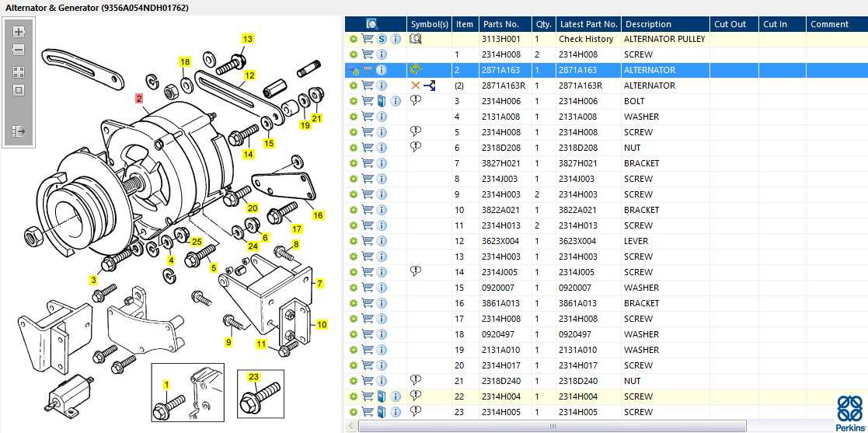This screenshot has width=868, height=433.
Task: Add 2871A163R alternator to cart
Action: 367,86
